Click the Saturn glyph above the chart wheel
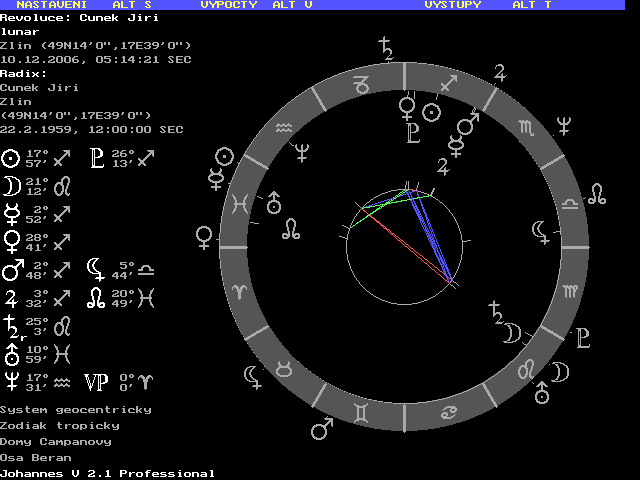640x480 pixels. point(385,45)
